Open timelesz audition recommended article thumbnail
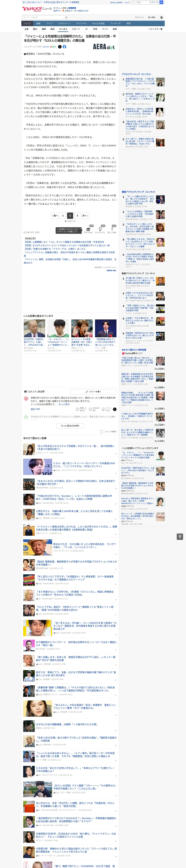 tap(58, 329)
